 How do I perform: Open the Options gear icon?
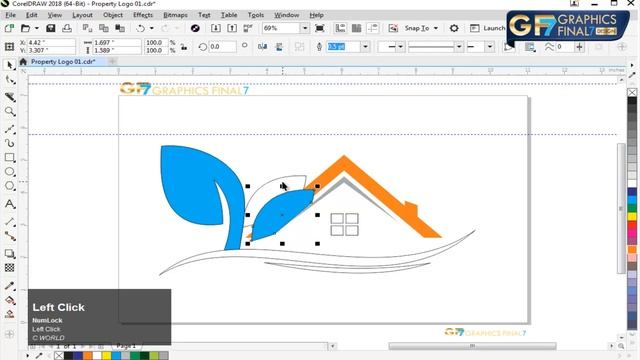click(x=454, y=28)
